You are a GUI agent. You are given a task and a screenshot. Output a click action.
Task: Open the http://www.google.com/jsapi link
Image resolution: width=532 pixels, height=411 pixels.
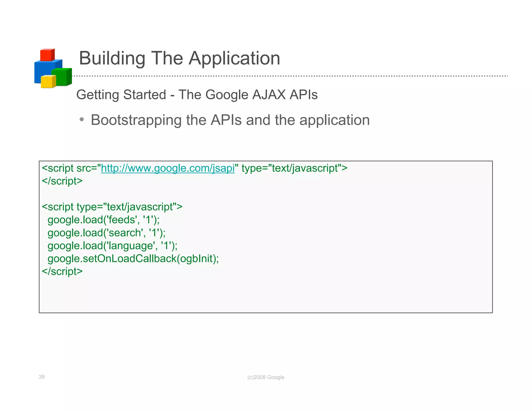(x=168, y=168)
